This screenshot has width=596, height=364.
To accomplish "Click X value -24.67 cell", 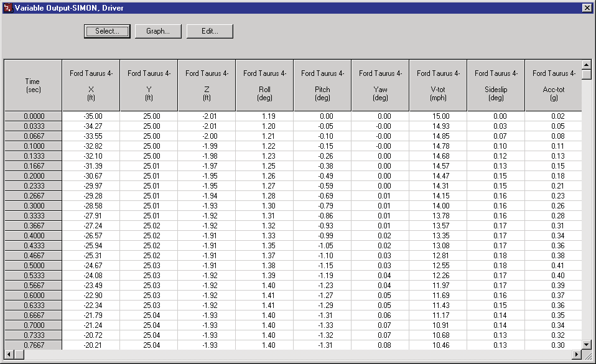I will [91, 266].
